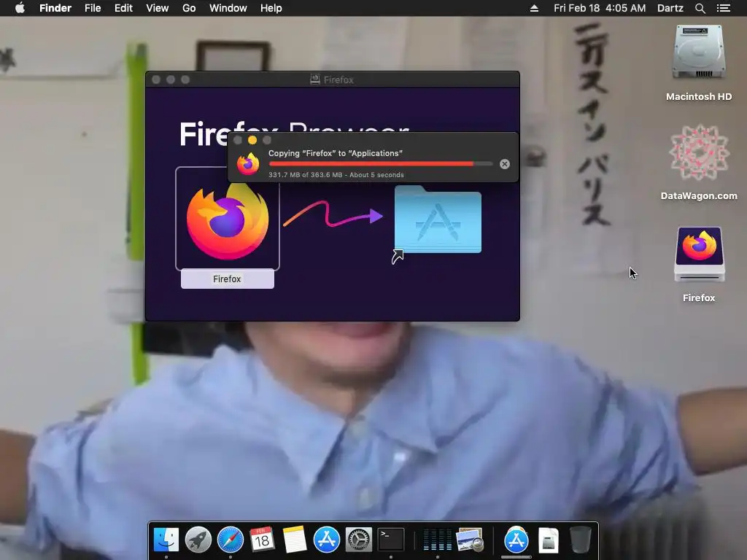Screen dimensions: 747x560
Task: Launch Safari from the Dock
Action: [230, 540]
